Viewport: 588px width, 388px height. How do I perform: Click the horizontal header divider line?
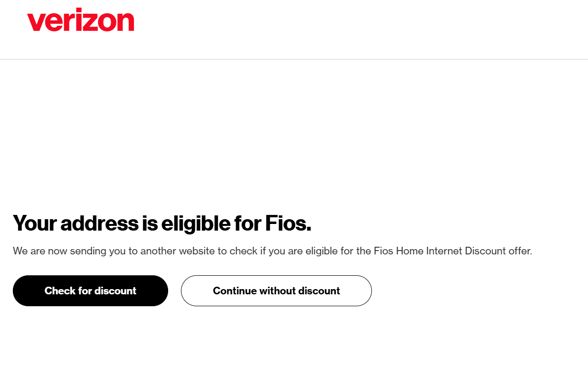294,59
